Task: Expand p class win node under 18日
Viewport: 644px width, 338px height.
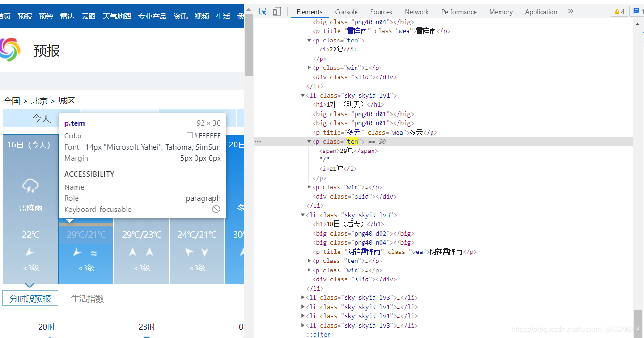Action: (x=309, y=270)
